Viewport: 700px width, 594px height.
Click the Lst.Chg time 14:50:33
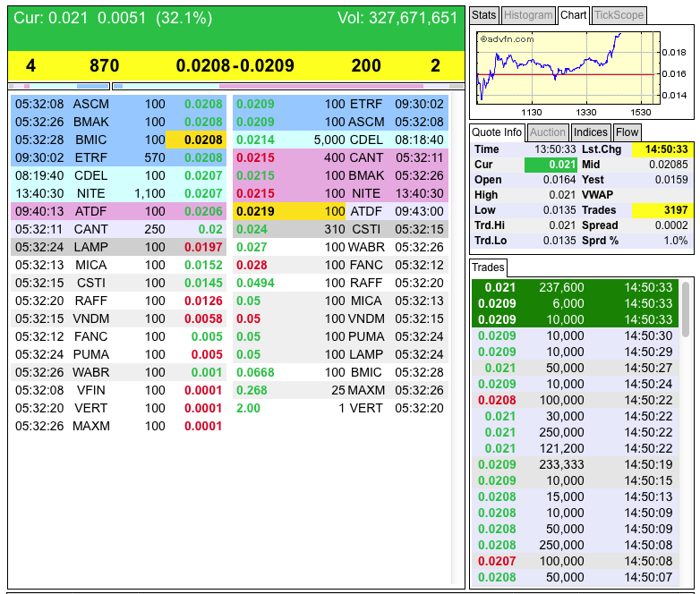click(x=662, y=149)
